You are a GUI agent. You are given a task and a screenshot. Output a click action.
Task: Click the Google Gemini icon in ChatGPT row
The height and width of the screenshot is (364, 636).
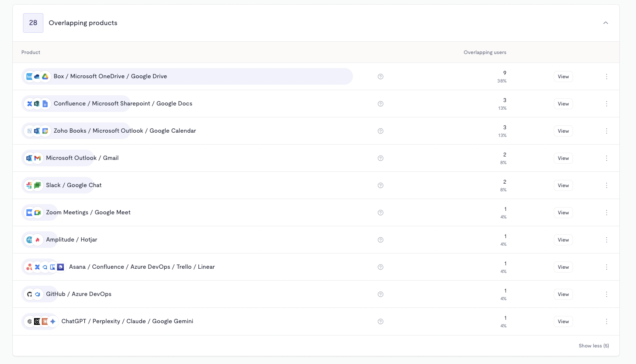53,321
